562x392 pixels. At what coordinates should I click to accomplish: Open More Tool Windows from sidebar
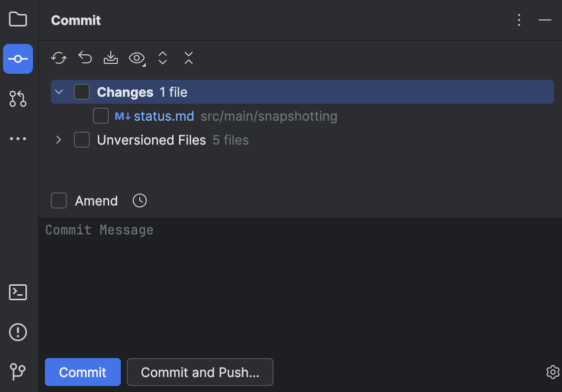click(x=18, y=139)
